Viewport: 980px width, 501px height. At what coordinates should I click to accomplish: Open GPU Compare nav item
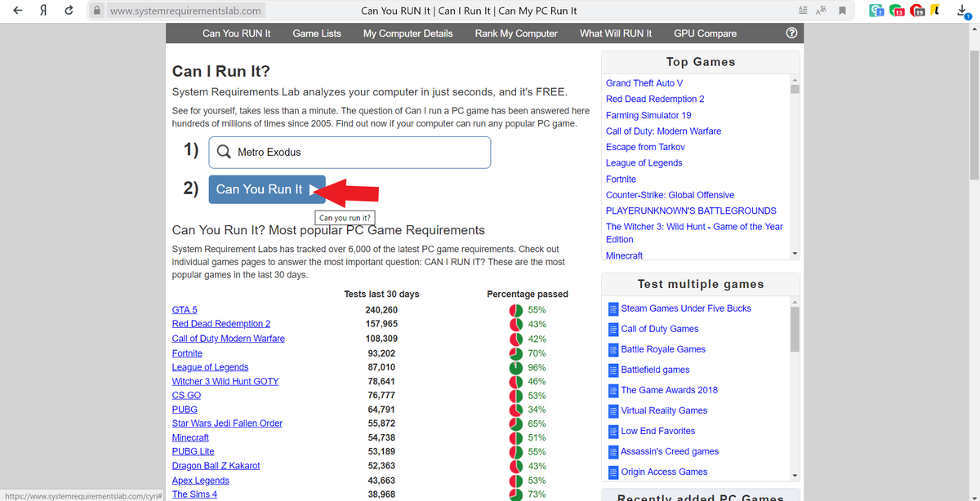705,33
